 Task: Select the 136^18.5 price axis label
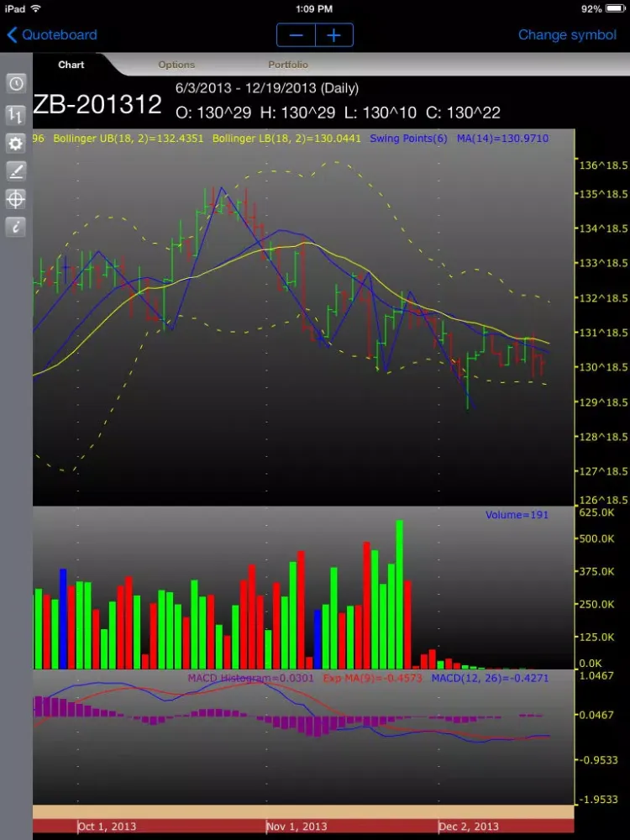point(603,165)
